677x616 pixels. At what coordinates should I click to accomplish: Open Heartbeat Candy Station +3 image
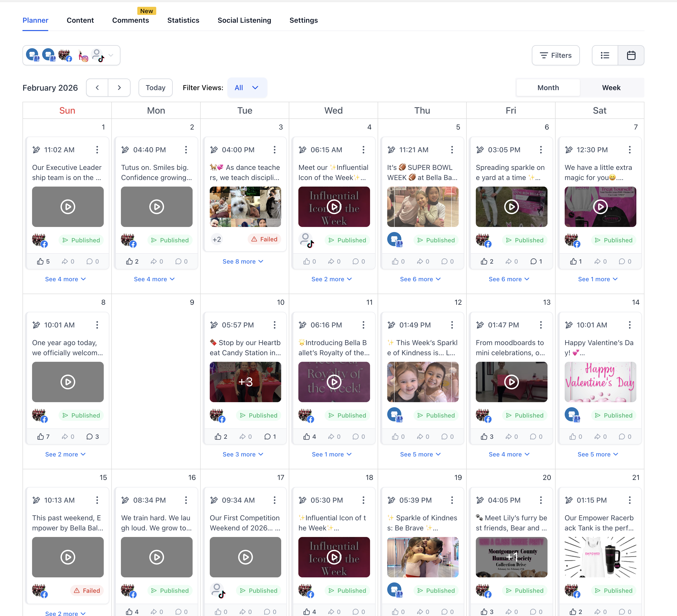pos(245,382)
